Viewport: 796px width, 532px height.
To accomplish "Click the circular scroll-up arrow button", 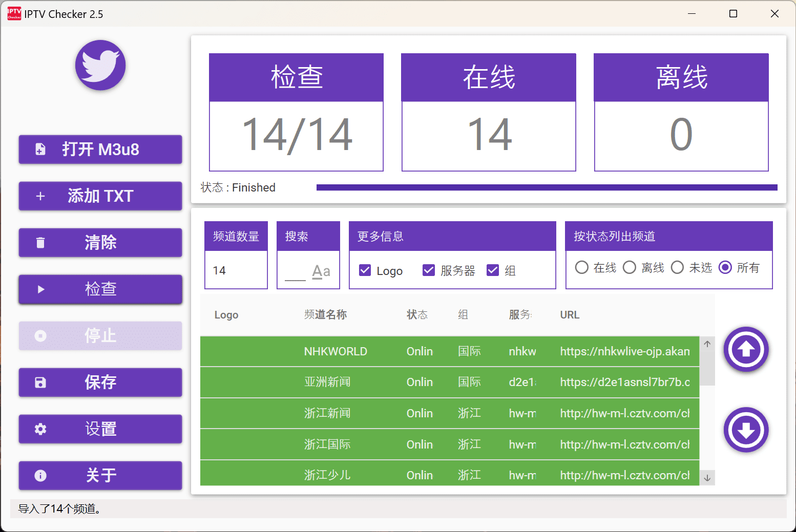I will pos(746,350).
